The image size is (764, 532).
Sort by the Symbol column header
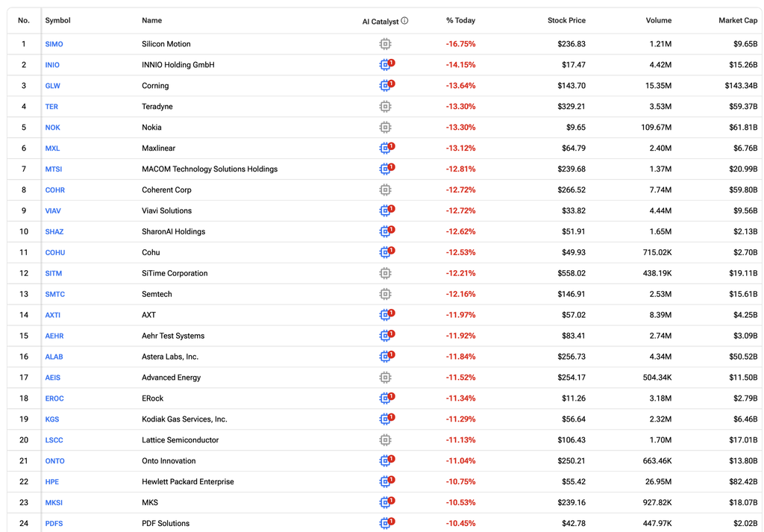pyautogui.click(x=57, y=20)
